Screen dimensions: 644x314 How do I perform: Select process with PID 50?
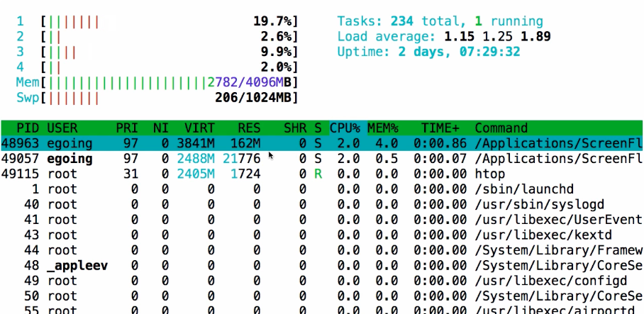pyautogui.click(x=322, y=296)
